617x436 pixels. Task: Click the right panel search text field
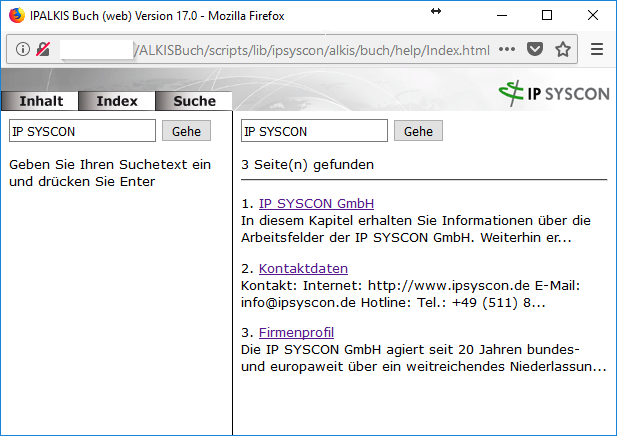314,131
